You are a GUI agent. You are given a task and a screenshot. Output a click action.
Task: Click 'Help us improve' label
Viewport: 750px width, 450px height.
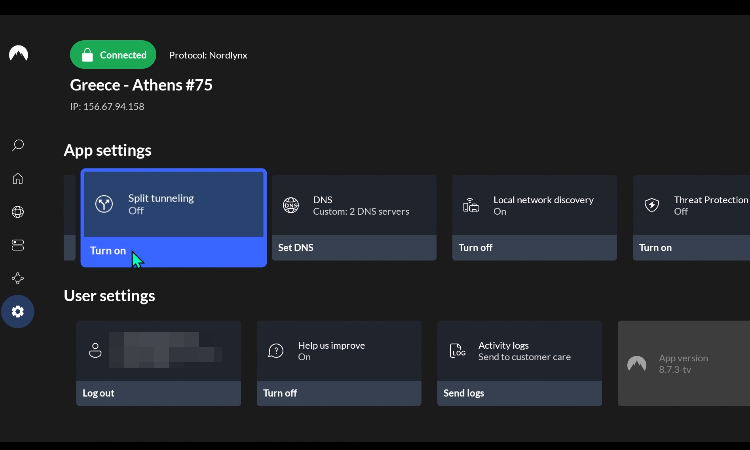coord(331,345)
